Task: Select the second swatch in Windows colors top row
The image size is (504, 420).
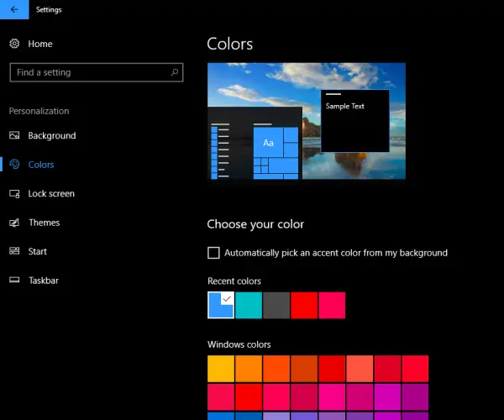Action: (249, 369)
